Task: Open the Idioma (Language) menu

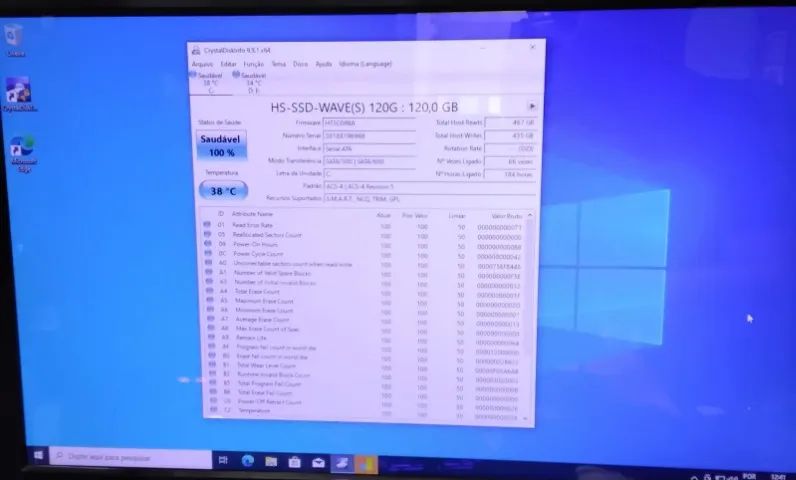Action: pyautogui.click(x=365, y=64)
